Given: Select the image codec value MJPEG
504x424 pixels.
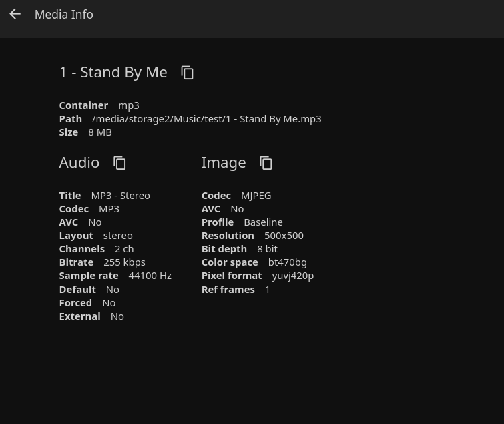Looking at the screenshot, I should (x=256, y=195).
